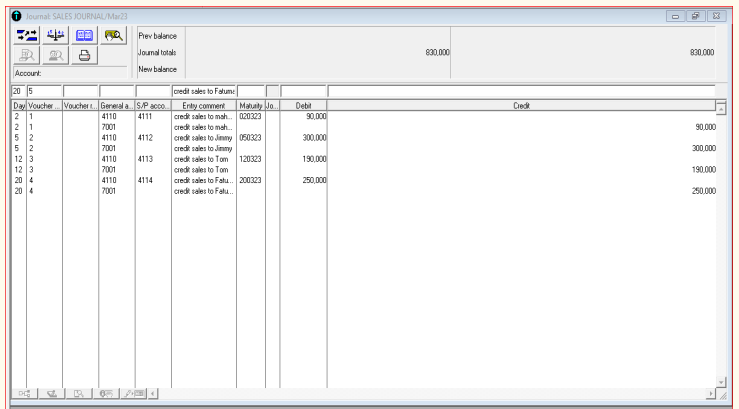Click the S/P account column header
This screenshot has width=739, height=409.
point(153,106)
